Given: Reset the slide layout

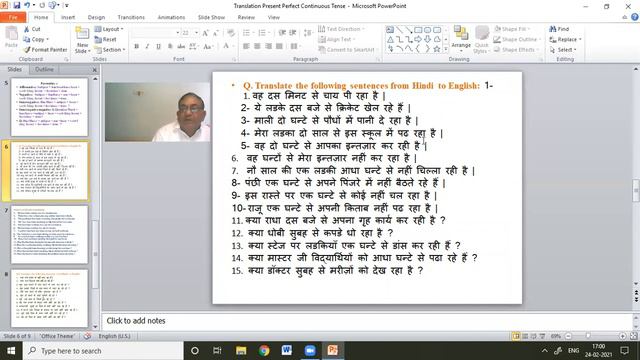Looking at the screenshot, I should click(x=105, y=39).
